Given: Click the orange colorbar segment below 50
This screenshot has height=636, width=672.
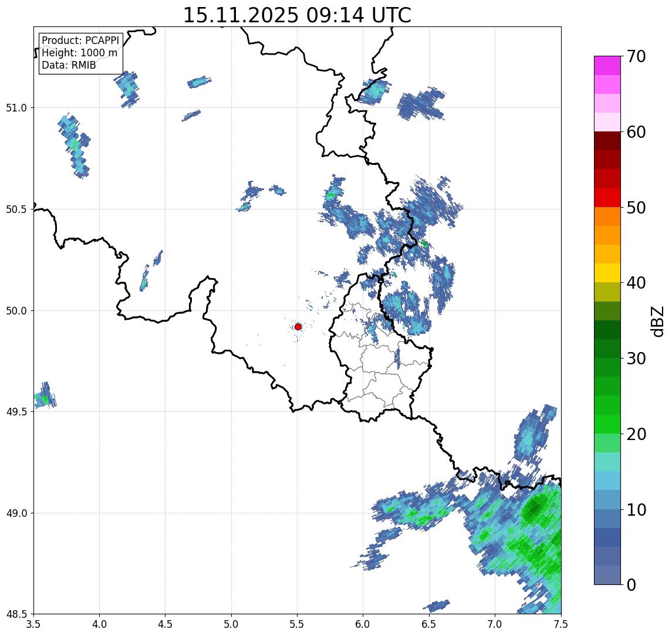Looking at the screenshot, I should point(607,216).
